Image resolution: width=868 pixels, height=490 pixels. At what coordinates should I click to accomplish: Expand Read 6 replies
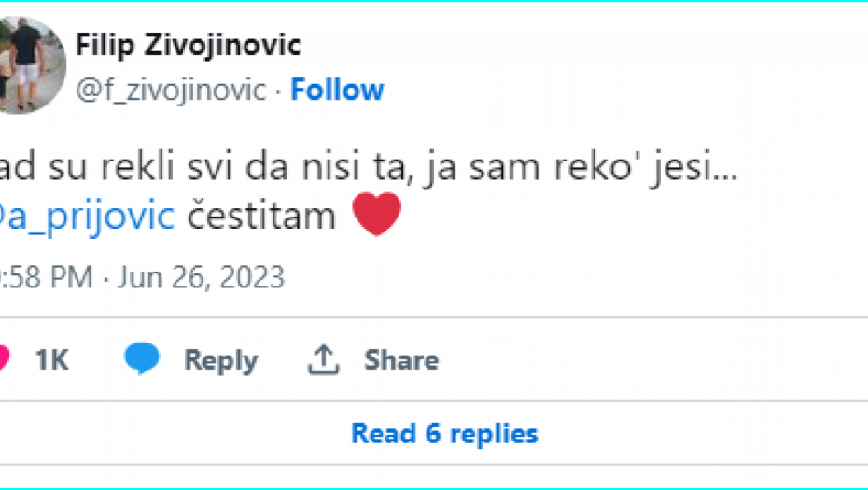point(444,433)
